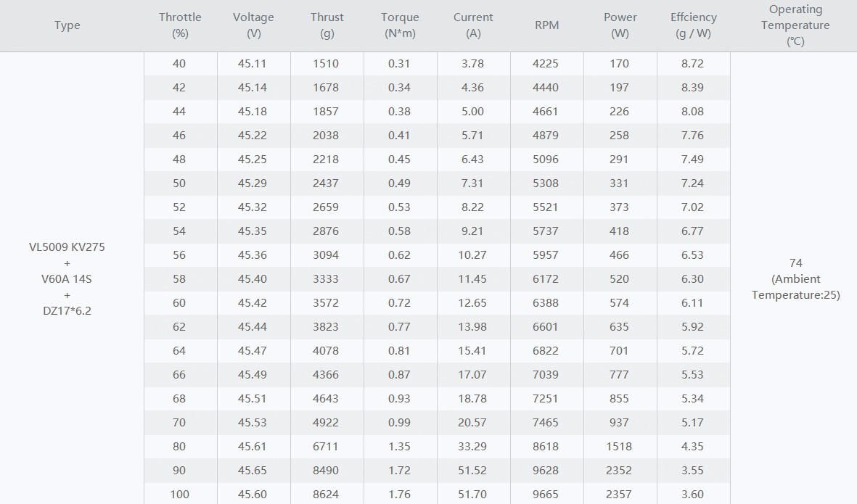Select the Thrust (g) header cell
Viewport: 857px width, 504px height.
click(x=327, y=25)
